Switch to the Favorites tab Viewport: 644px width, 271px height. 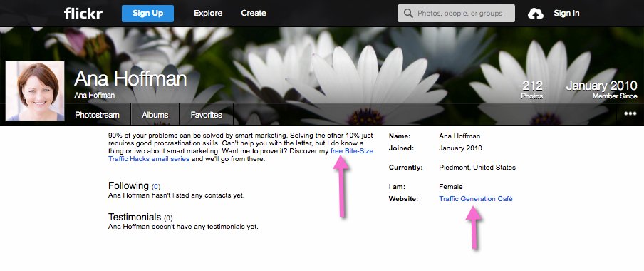pyautogui.click(x=206, y=115)
